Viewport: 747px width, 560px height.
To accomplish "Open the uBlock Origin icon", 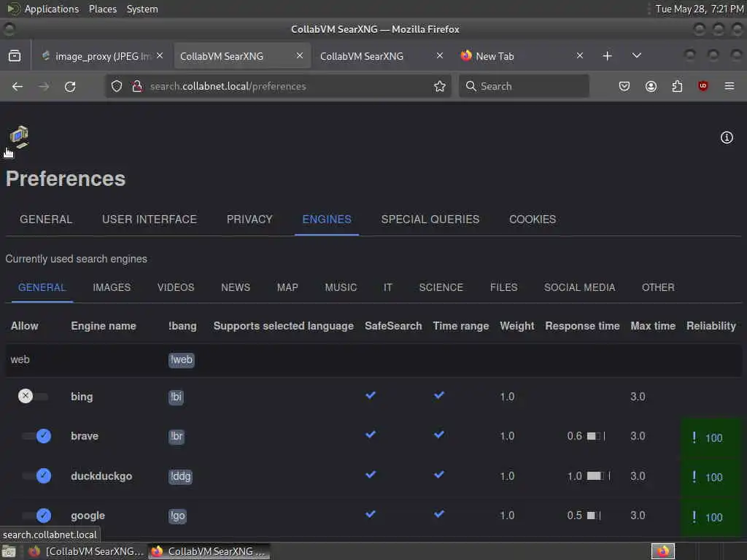I will tap(703, 86).
